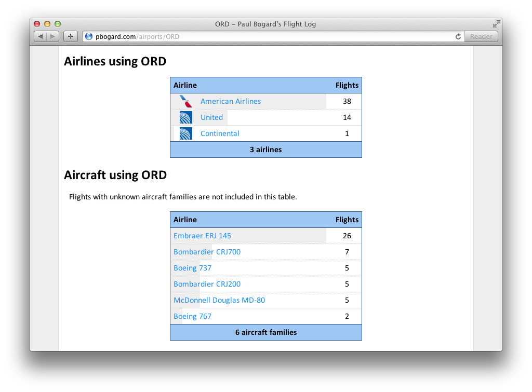Open the Embraer ERJ 145 link
The width and height of the screenshot is (532, 392).
pyautogui.click(x=202, y=236)
